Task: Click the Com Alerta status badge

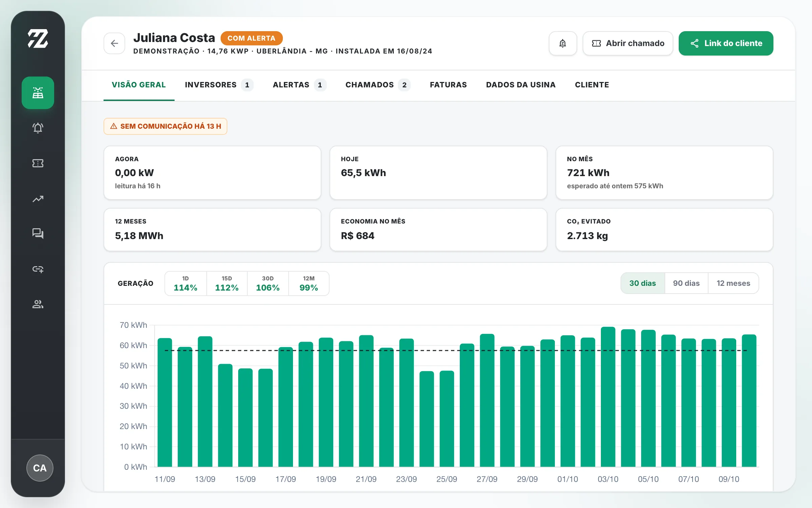Action: click(251, 38)
